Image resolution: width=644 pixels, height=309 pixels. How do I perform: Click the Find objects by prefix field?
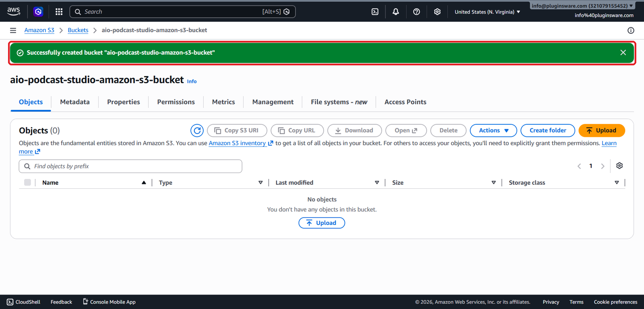pos(130,166)
